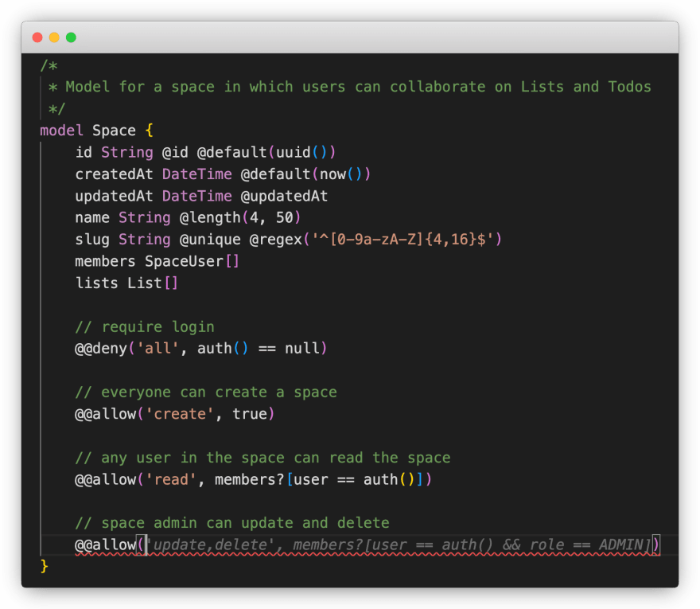Click the suggested 'update,delete' ghost text
The image size is (700, 609).
210,545
